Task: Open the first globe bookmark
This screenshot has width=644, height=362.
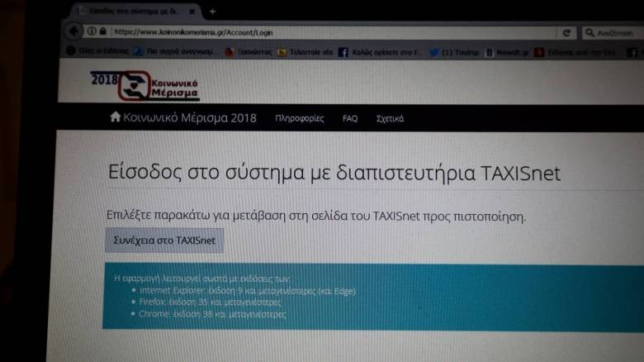Action: 97,51
